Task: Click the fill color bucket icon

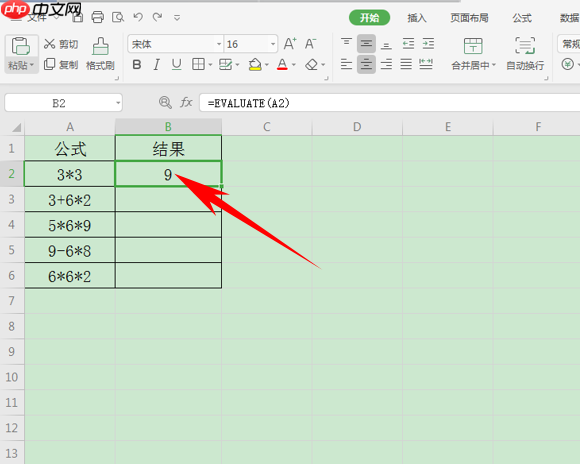Action: (255, 65)
